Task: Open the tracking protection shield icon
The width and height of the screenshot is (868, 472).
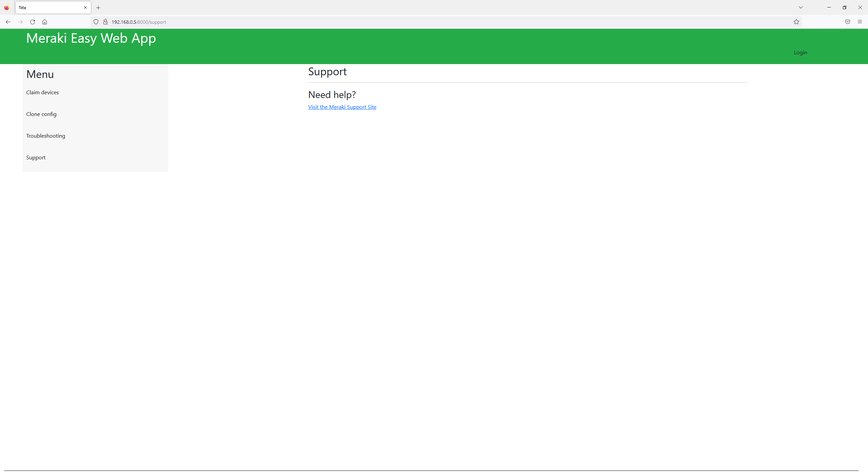Action: click(x=96, y=22)
